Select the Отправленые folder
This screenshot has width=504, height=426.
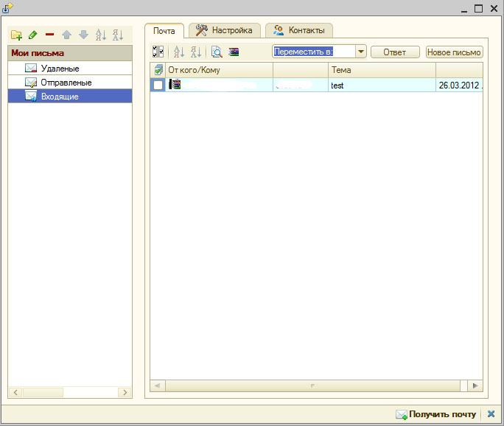click(70, 83)
